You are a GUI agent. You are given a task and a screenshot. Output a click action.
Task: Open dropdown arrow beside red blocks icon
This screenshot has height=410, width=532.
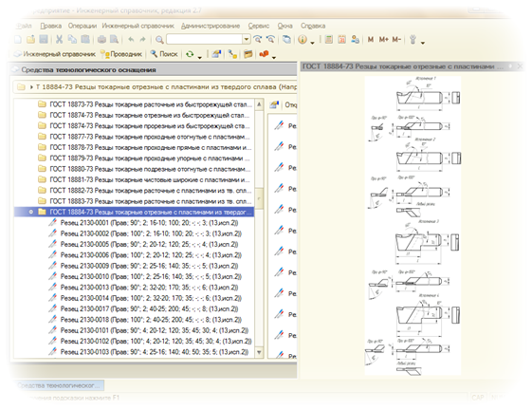click(x=274, y=57)
